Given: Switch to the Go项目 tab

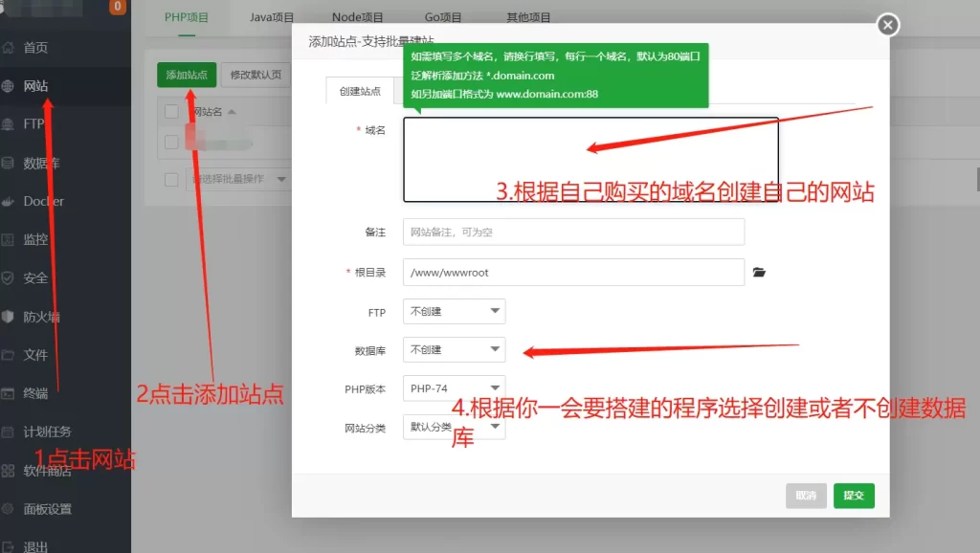Looking at the screenshot, I should pos(442,17).
